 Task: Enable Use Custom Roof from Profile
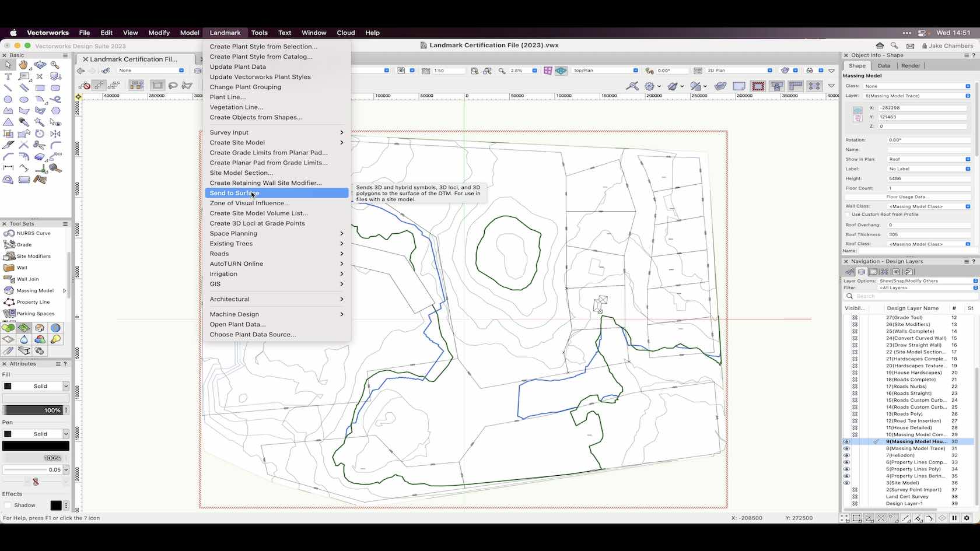pos(847,215)
